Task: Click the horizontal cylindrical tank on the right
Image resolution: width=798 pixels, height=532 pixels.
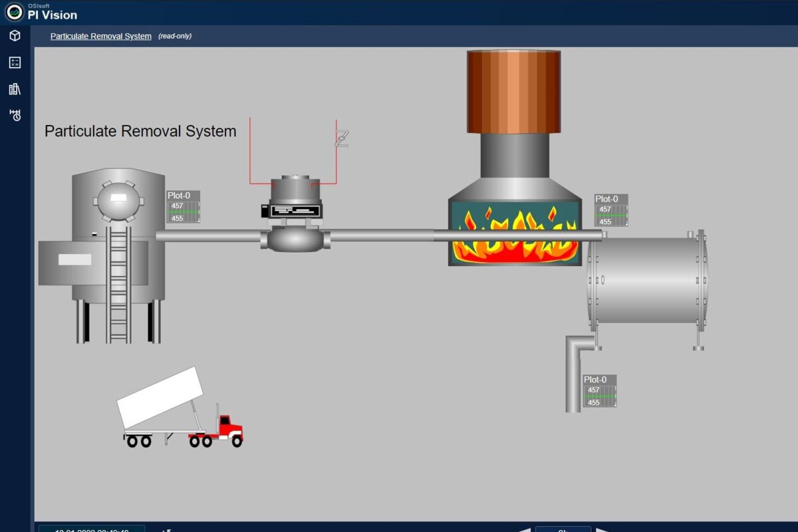Action: click(x=645, y=280)
